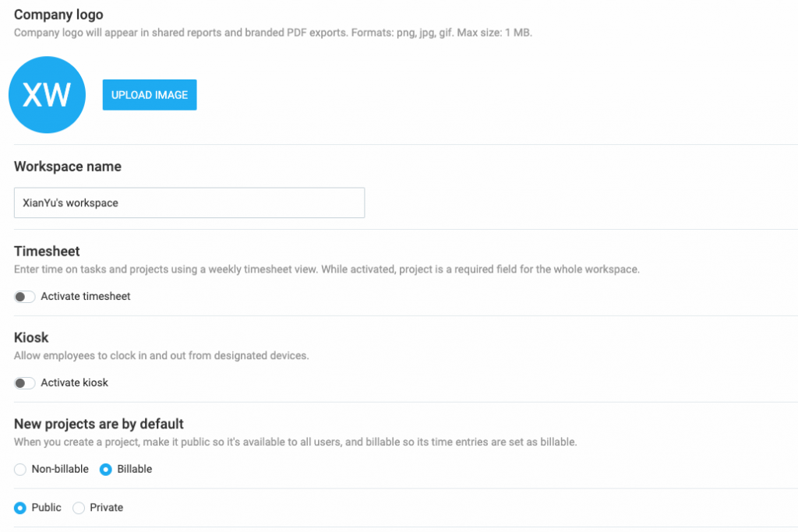Focus the Workspace name text field
Image resolution: width=798 pixels, height=532 pixels.
[x=189, y=203]
